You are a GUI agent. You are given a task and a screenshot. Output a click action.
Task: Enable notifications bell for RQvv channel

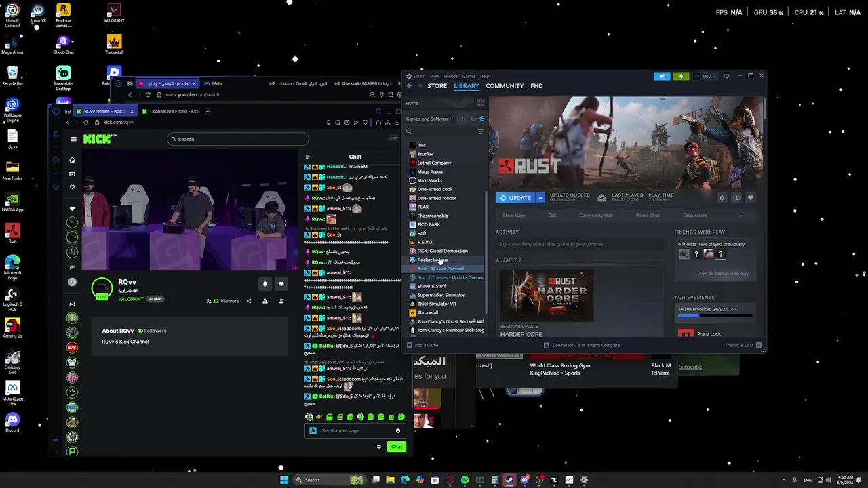click(x=265, y=284)
